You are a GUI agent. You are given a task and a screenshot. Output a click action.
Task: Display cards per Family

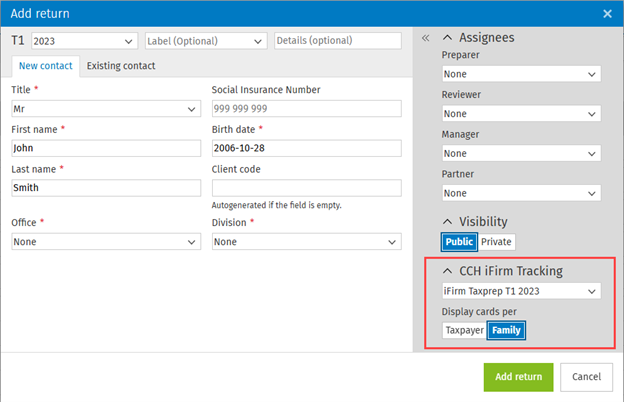pos(506,330)
